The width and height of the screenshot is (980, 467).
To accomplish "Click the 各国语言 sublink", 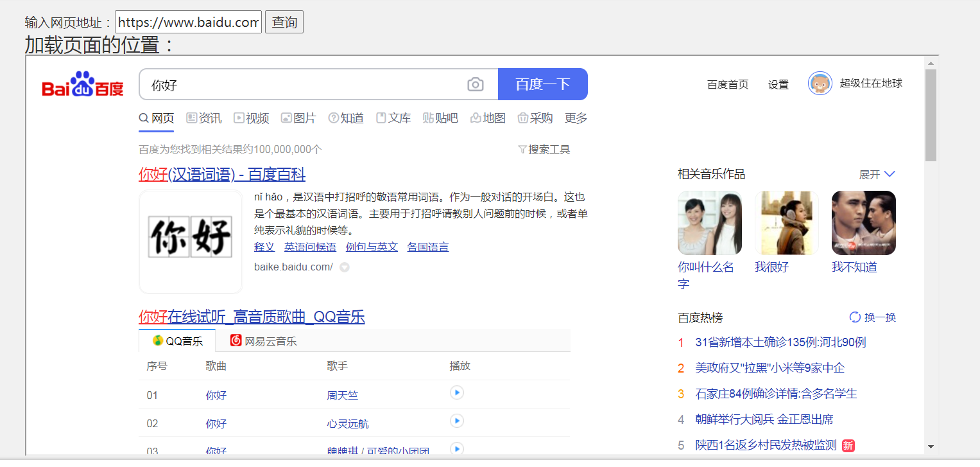I will [x=428, y=247].
